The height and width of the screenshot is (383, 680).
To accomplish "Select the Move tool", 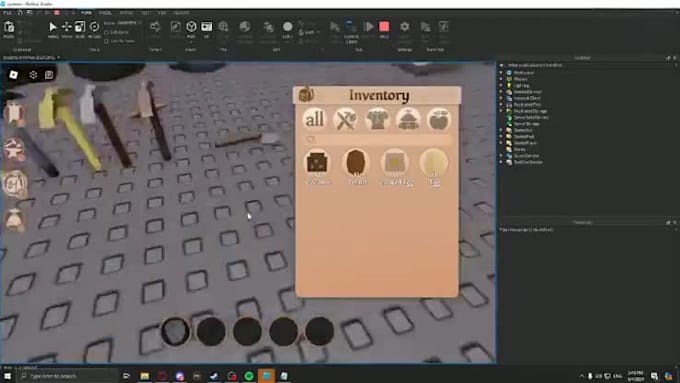I will click(x=66, y=29).
